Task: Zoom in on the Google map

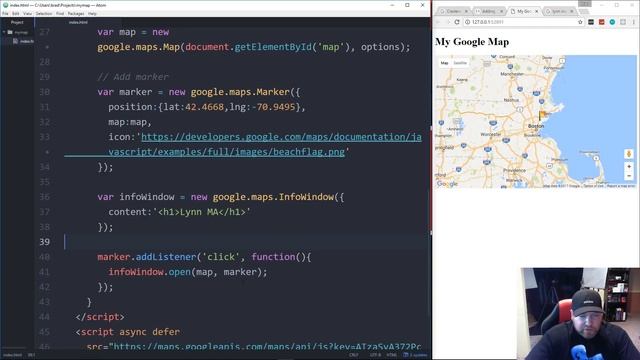Action: [x=629, y=167]
